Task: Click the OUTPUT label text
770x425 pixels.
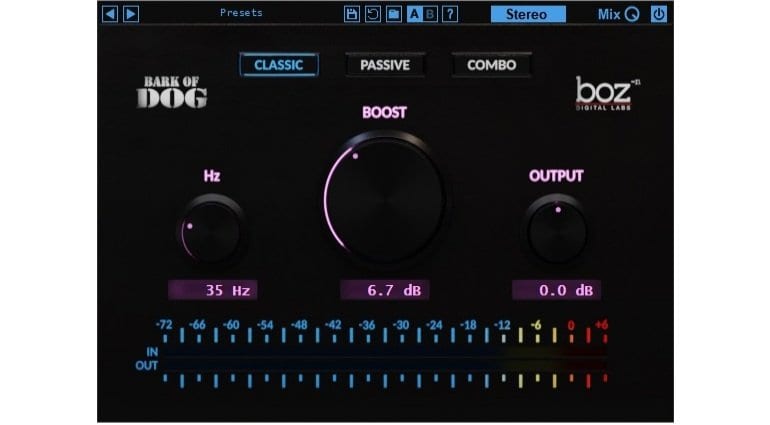Action: [556, 176]
